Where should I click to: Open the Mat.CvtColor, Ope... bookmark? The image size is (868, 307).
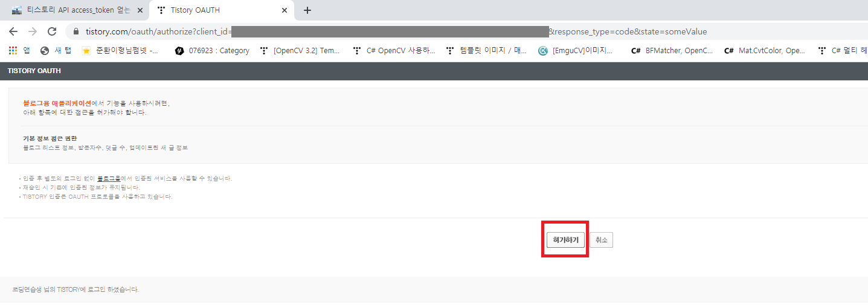[765, 51]
